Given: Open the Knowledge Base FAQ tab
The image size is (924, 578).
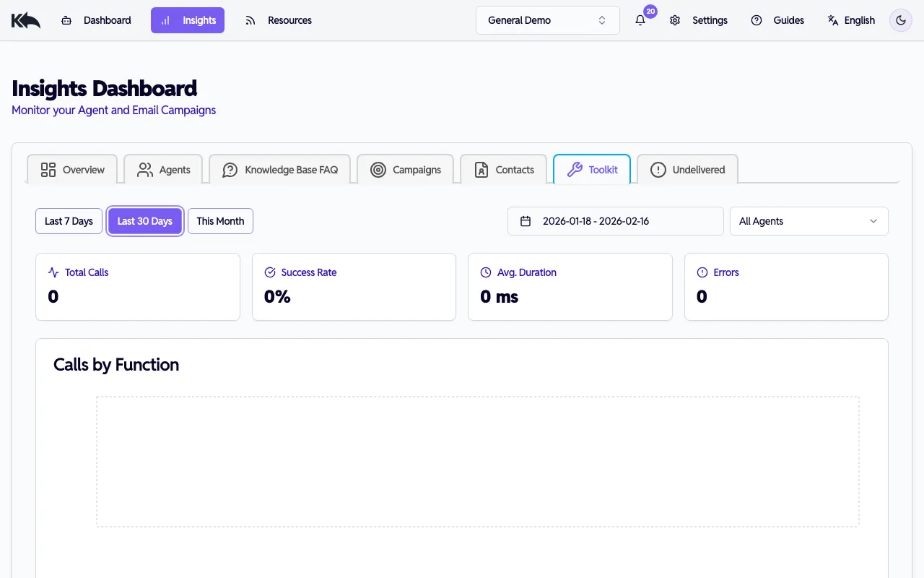Looking at the screenshot, I should (x=280, y=169).
